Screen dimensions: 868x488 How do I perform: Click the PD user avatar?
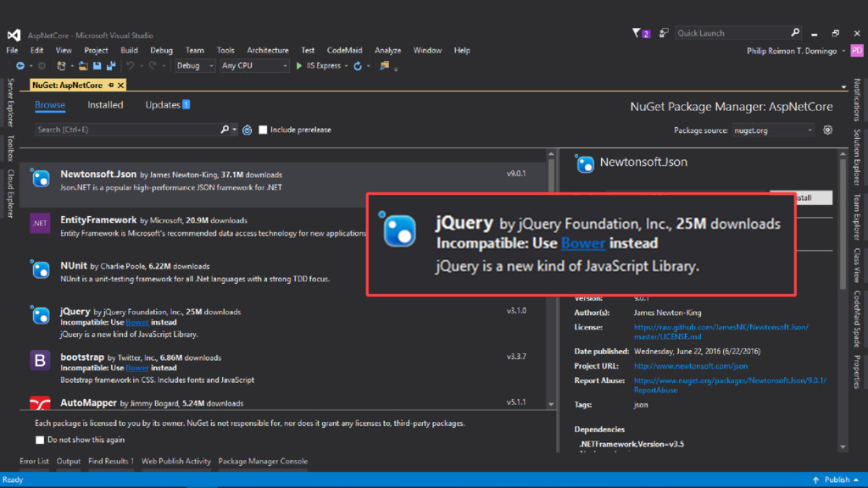(857, 50)
